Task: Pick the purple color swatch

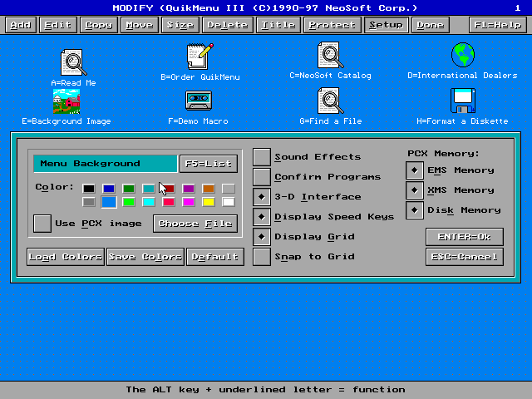Action: (189, 189)
